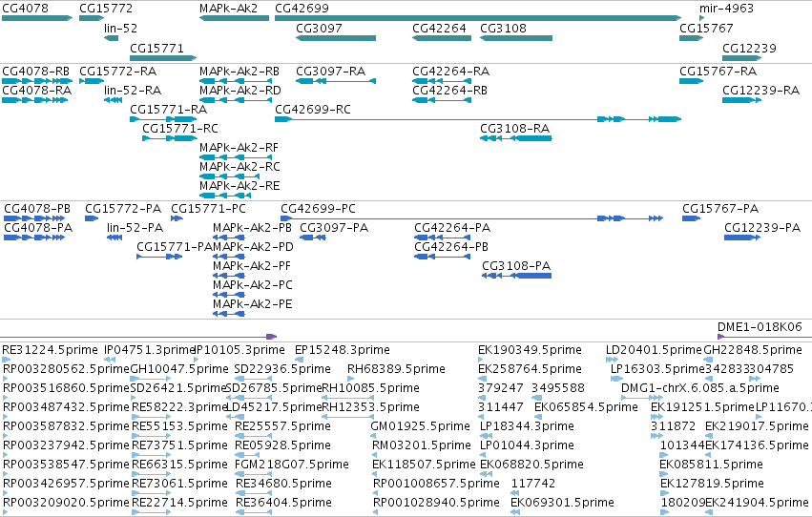The width and height of the screenshot is (812, 517).
Task: Click EST SD22936.5prime
Action: pos(282,369)
